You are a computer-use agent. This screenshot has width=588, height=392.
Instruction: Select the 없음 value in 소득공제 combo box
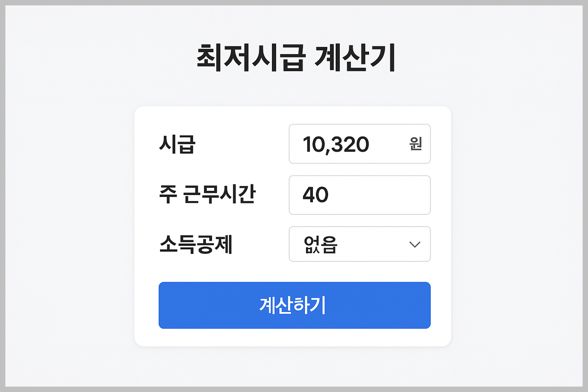321,244
